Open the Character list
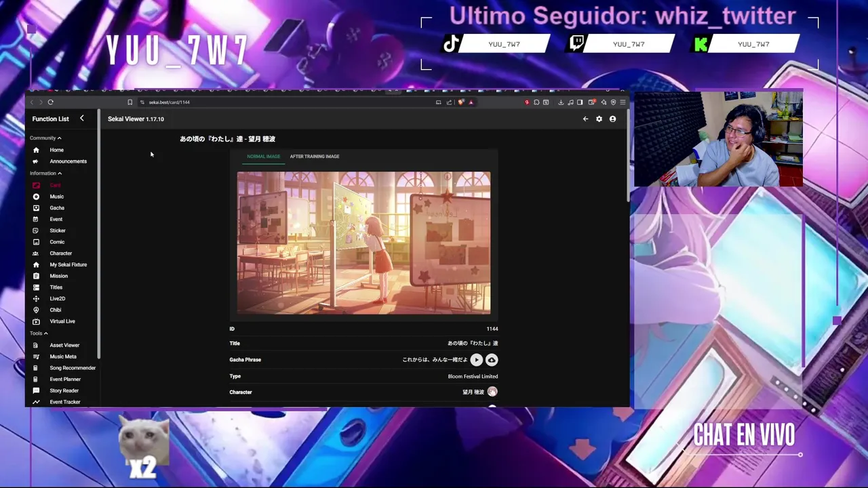 [x=60, y=253]
